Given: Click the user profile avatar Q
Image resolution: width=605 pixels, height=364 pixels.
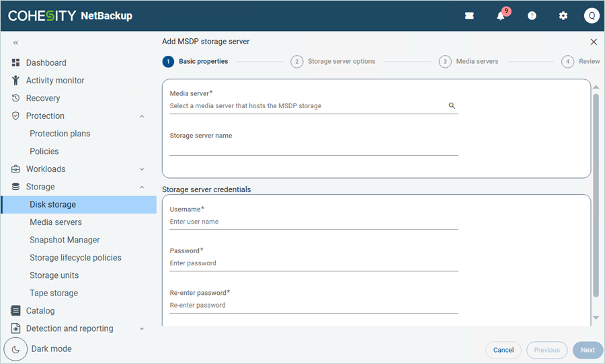Looking at the screenshot, I should point(592,16).
